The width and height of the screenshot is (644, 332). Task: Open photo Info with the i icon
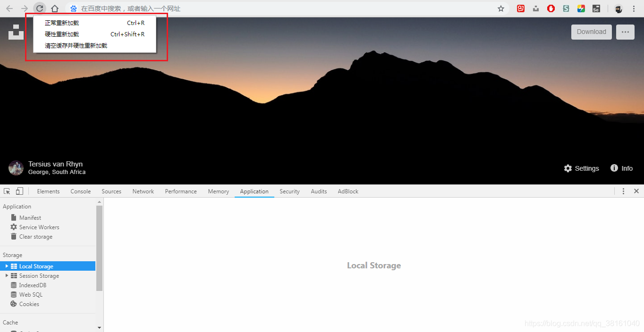click(621, 168)
